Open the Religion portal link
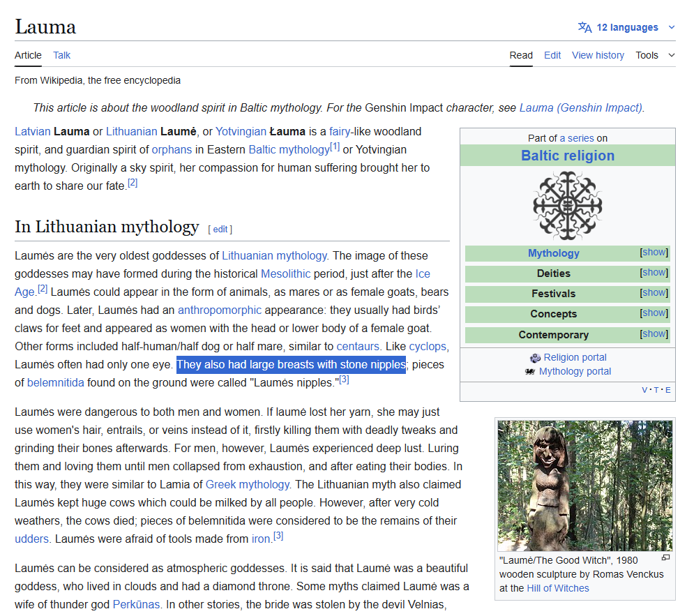 coord(575,357)
